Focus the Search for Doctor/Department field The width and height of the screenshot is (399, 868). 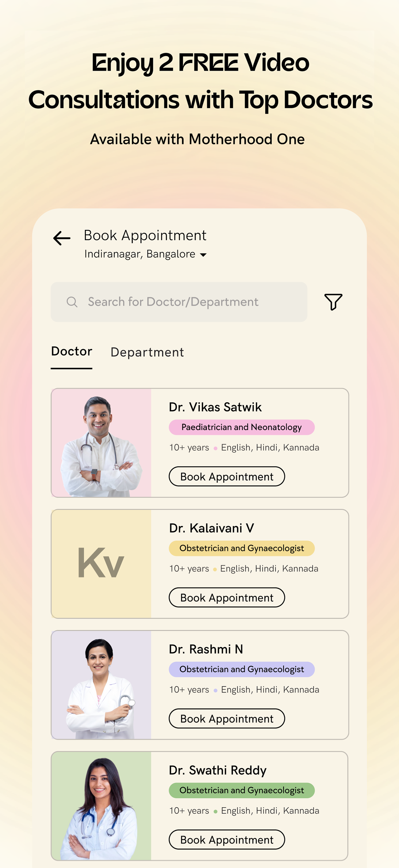pyautogui.click(x=179, y=302)
